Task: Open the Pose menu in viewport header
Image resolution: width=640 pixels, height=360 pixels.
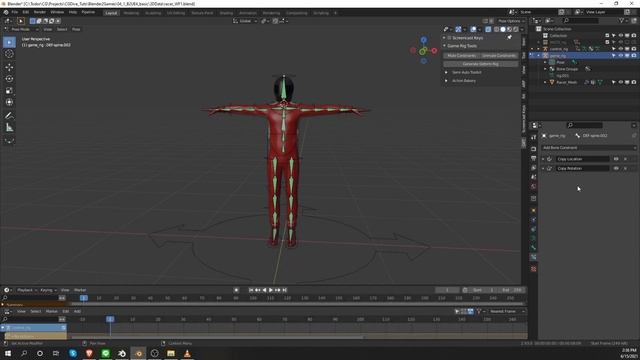Action: click(x=76, y=29)
